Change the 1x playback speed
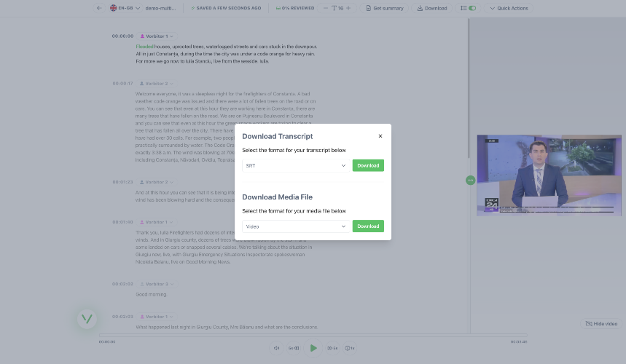 (x=350, y=348)
